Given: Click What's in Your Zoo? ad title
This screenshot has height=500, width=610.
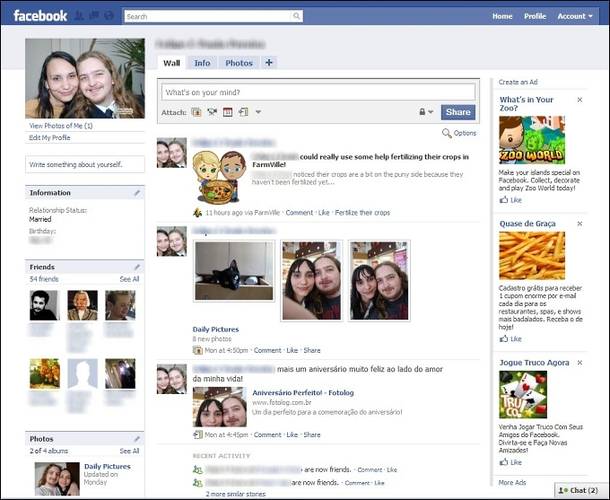Looking at the screenshot, I should [526, 104].
